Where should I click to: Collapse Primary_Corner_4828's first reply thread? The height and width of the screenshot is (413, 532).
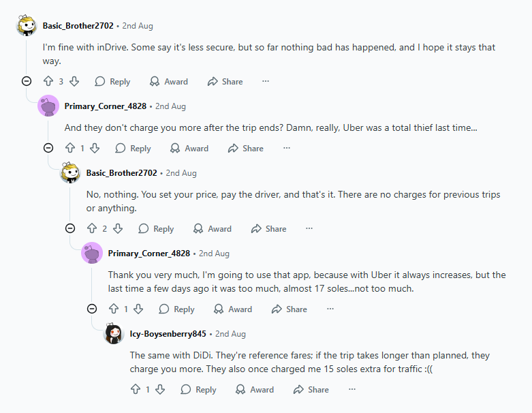[48, 148]
